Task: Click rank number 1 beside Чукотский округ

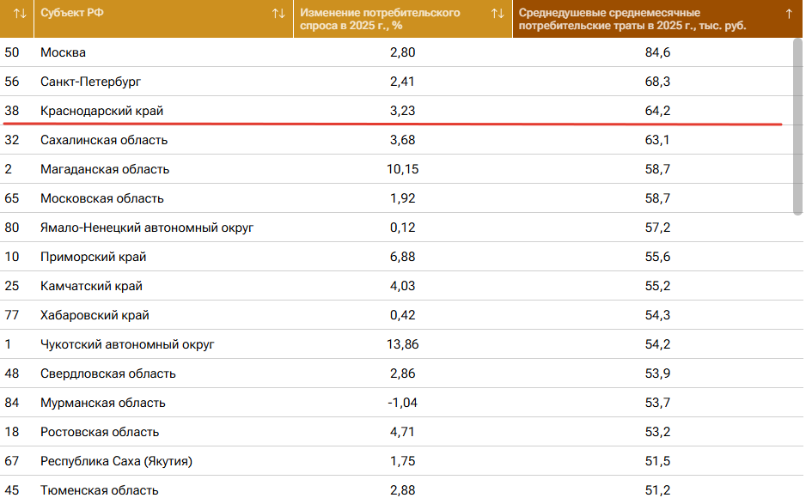Action: (x=9, y=344)
